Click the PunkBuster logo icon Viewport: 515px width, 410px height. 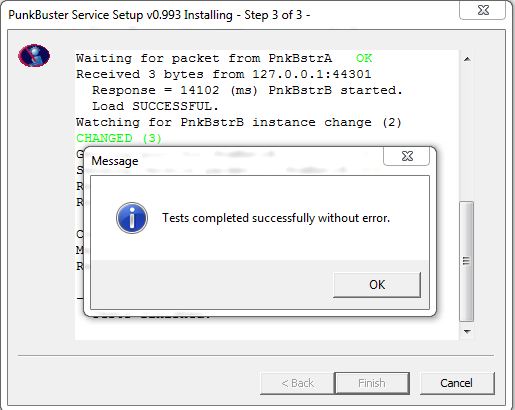click(34, 55)
